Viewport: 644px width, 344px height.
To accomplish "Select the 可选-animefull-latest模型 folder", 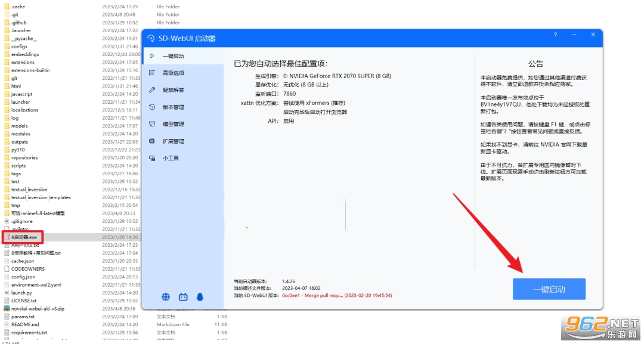I will tap(38, 213).
